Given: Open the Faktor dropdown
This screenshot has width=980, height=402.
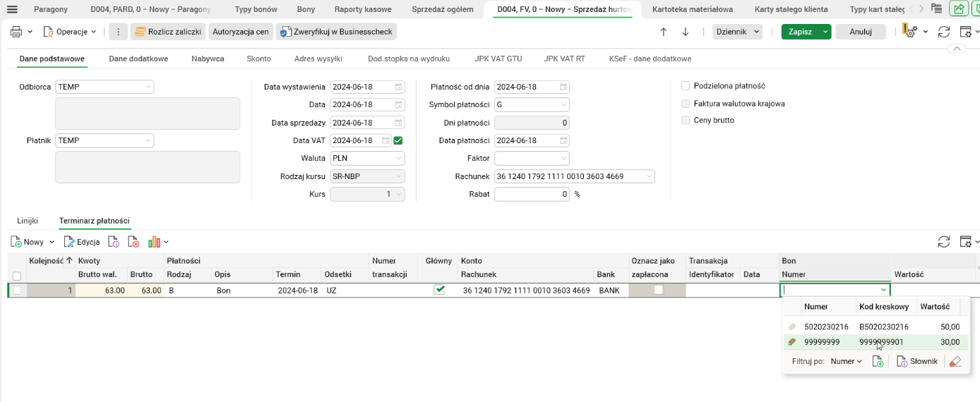Looking at the screenshot, I should point(563,158).
